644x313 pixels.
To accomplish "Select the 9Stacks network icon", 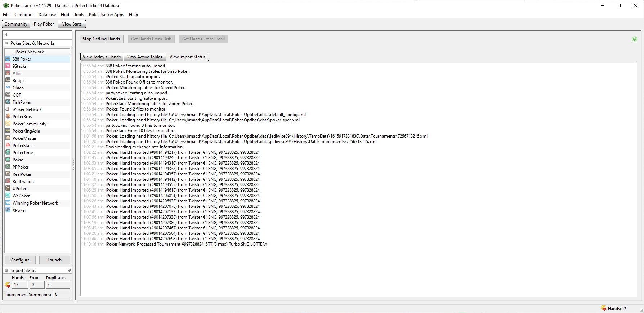I will (x=8, y=66).
